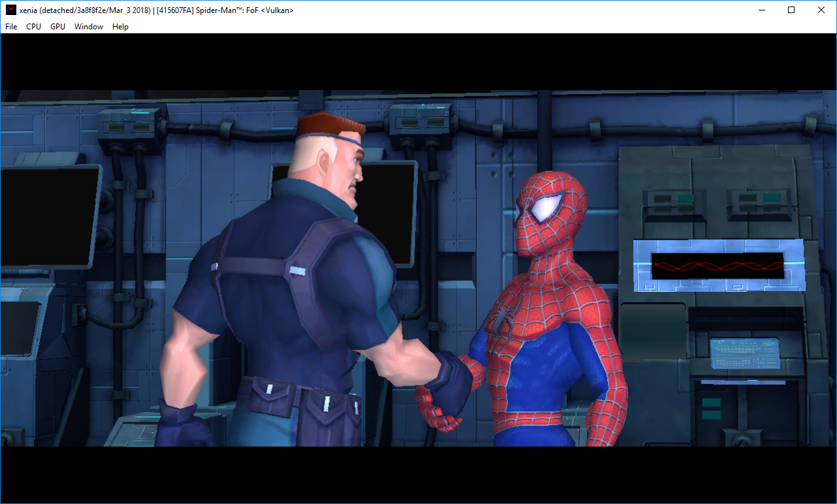The image size is (837, 504).
Task: Open the Window menu
Action: point(89,27)
